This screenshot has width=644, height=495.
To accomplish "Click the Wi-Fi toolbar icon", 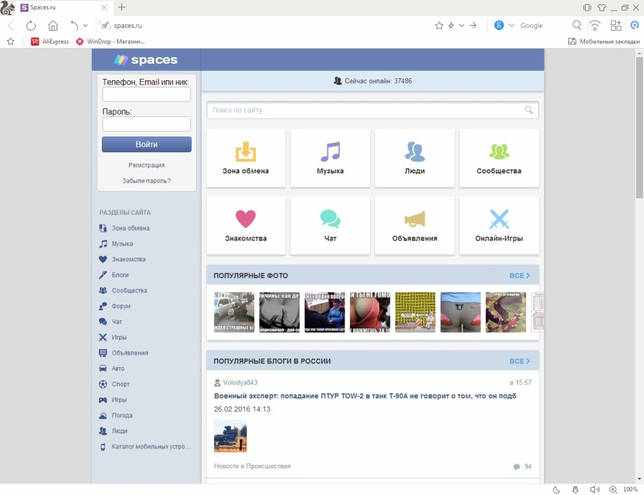I will click(x=595, y=25).
